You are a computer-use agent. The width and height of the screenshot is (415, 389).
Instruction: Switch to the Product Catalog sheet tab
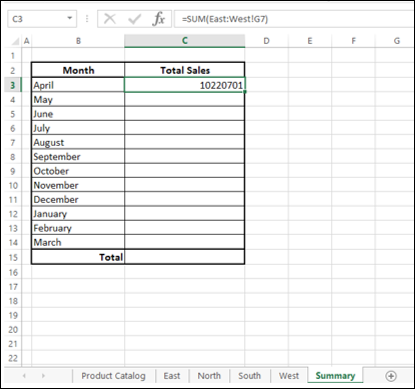[x=113, y=376]
